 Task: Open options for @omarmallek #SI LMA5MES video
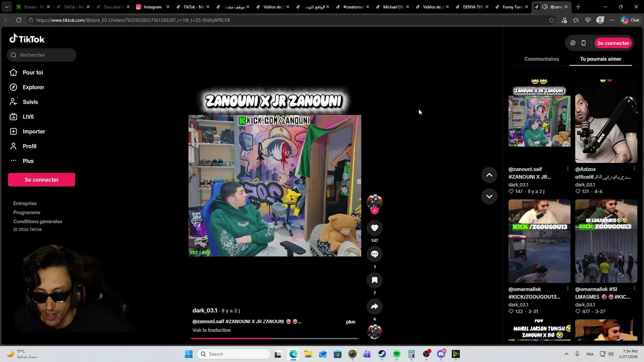[x=634, y=289]
